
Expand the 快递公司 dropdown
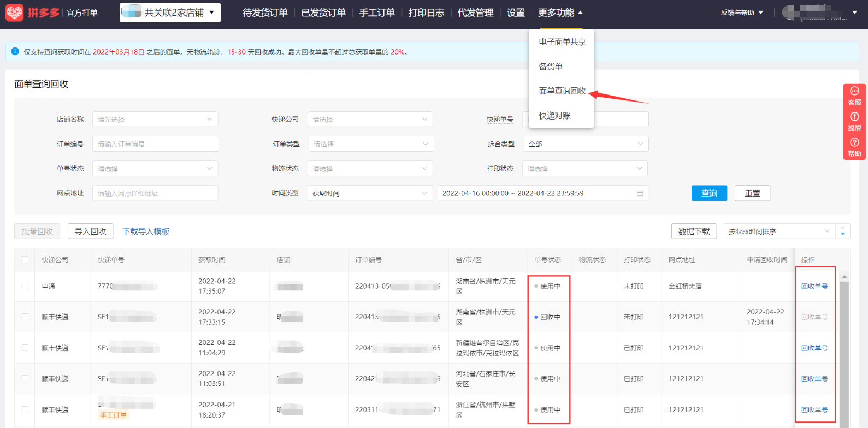(370, 119)
